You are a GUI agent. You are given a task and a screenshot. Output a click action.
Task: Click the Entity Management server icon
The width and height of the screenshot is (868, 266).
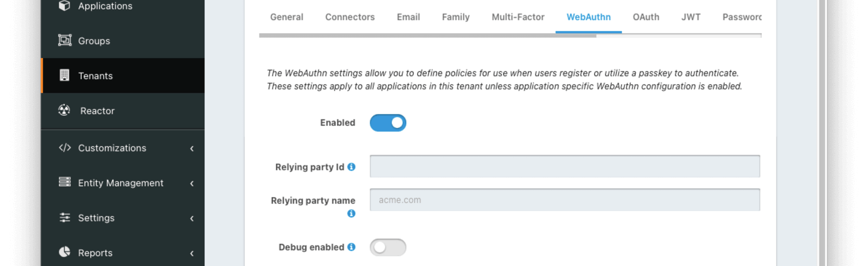(65, 182)
